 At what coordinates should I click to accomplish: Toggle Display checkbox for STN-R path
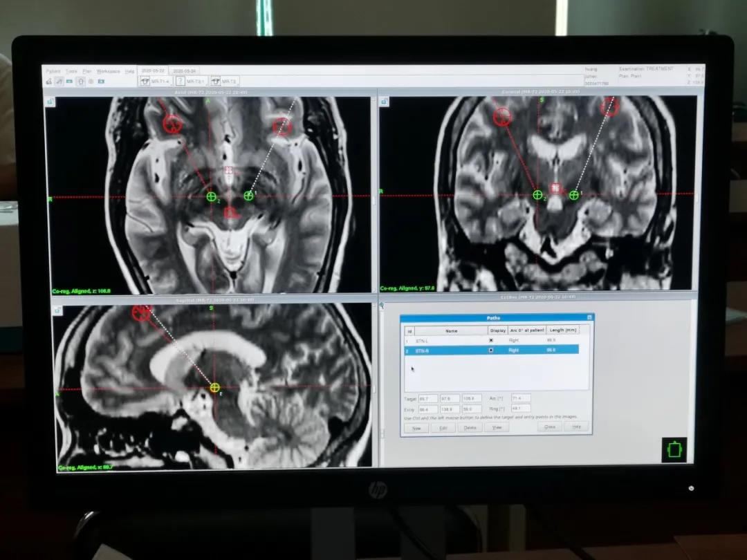point(492,350)
